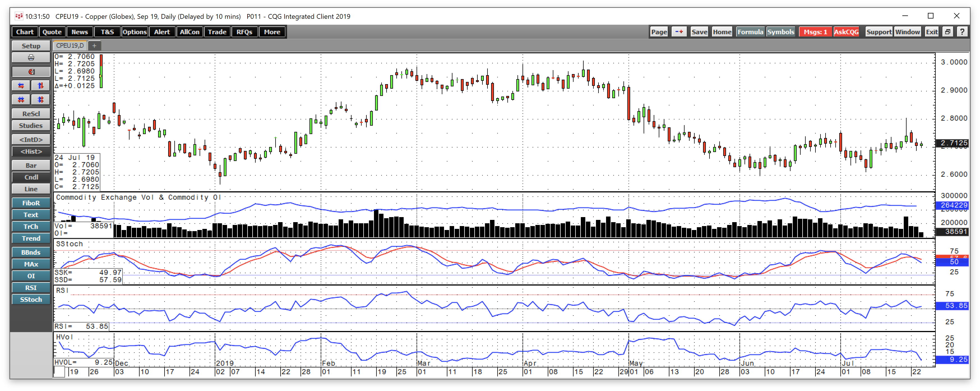Image resolution: width=980 pixels, height=391 pixels.
Task: Open the Chart menu
Action: [24, 32]
